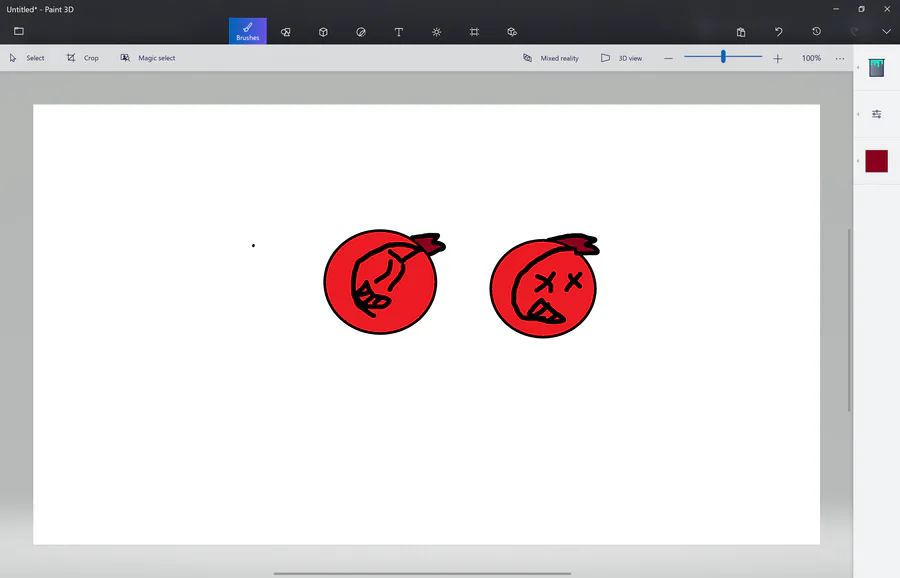Open the Effects sun icon
The image size is (900, 578).
click(436, 32)
